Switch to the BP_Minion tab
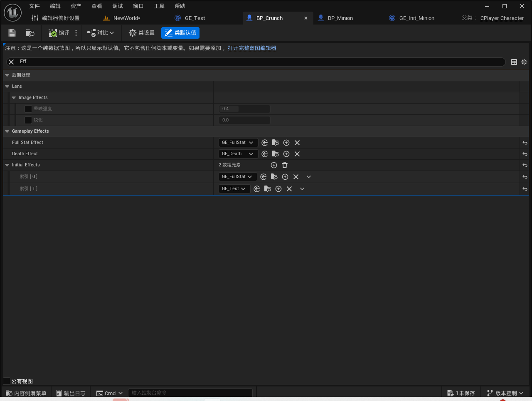Screen dimensions: 532x401 (340, 18)
